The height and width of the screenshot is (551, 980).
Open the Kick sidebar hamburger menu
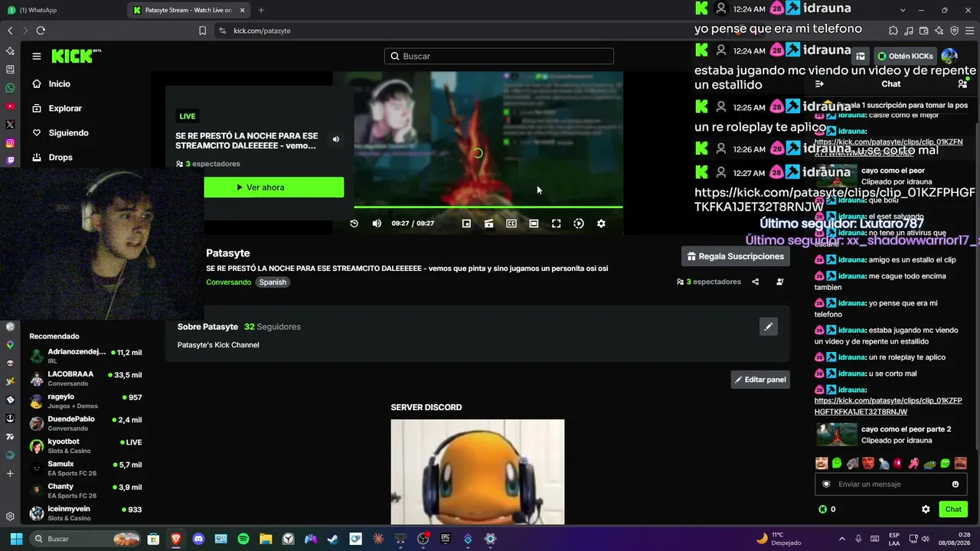coord(36,56)
